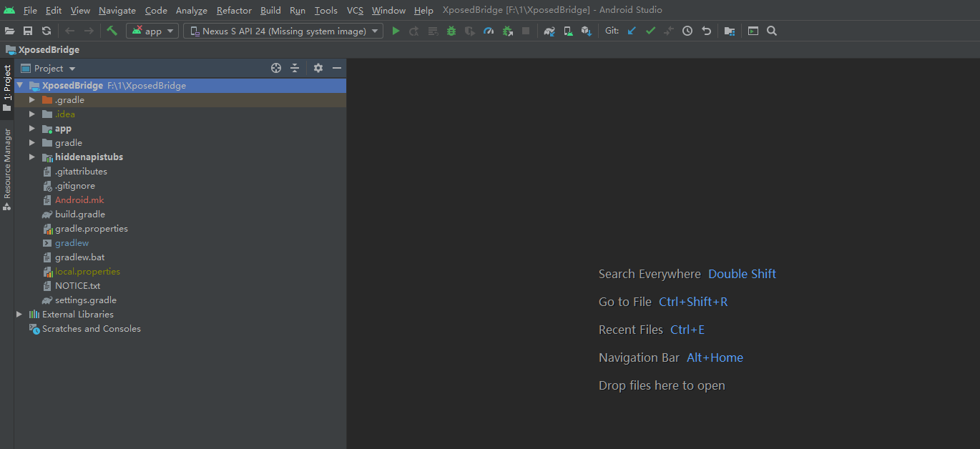This screenshot has height=449, width=980.
Task: Open the VCS menu
Action: click(x=355, y=10)
